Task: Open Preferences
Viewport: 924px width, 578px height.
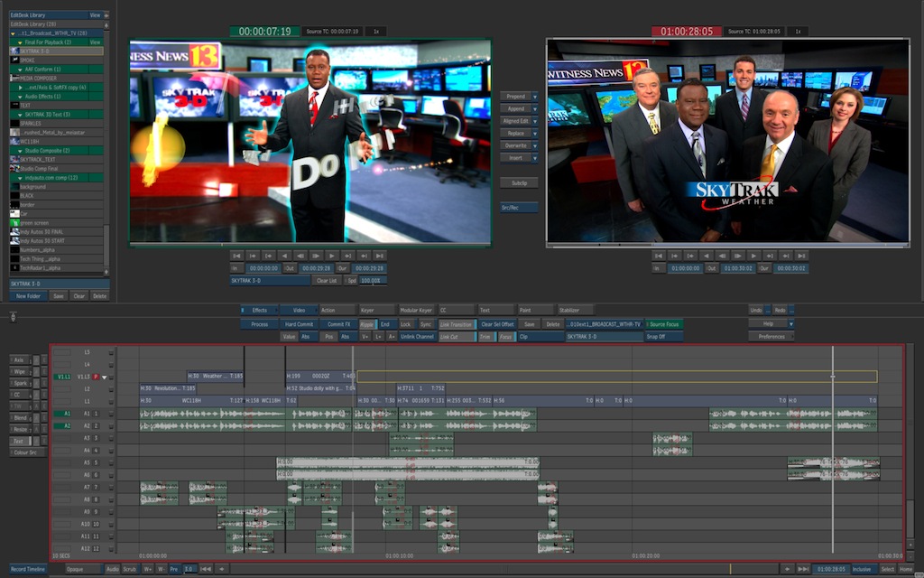Action: 772,337
